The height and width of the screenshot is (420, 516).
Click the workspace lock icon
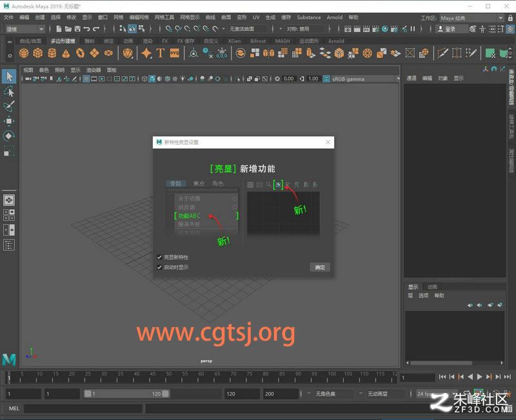(x=510, y=18)
